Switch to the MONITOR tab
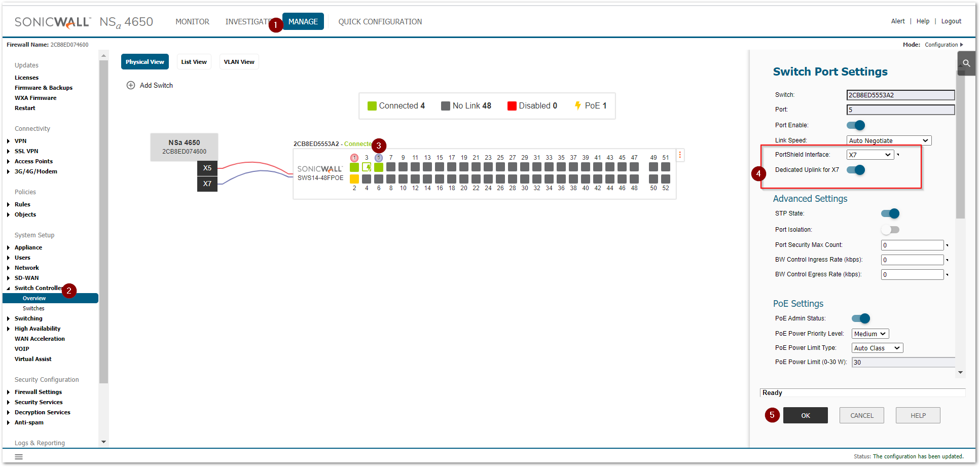The image size is (980, 467). pyautogui.click(x=192, y=22)
